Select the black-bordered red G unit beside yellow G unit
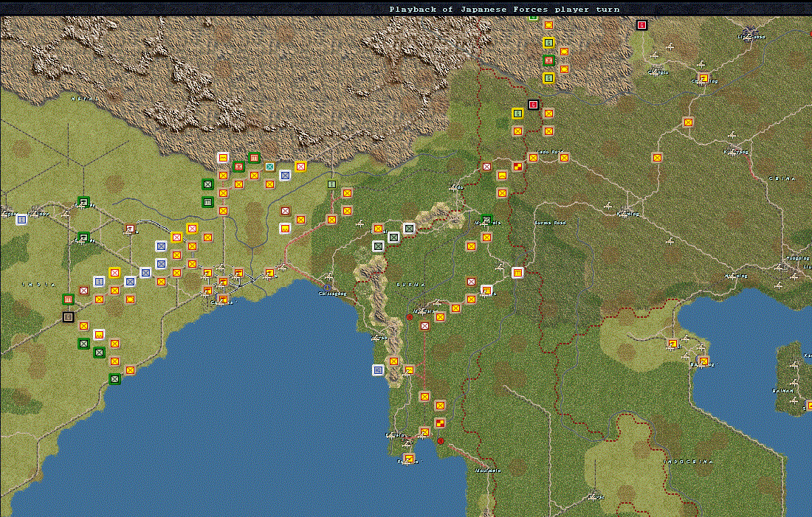This screenshot has width=812, height=517. 533,105
